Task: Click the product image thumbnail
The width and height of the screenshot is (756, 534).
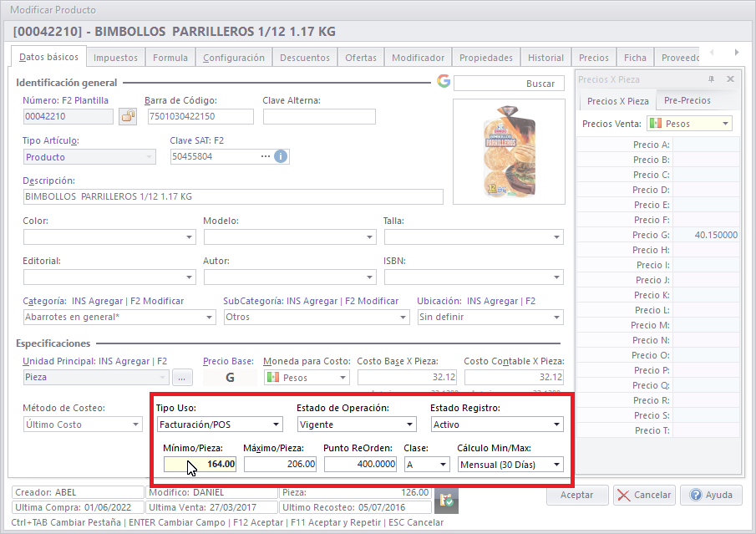Action: point(509,152)
